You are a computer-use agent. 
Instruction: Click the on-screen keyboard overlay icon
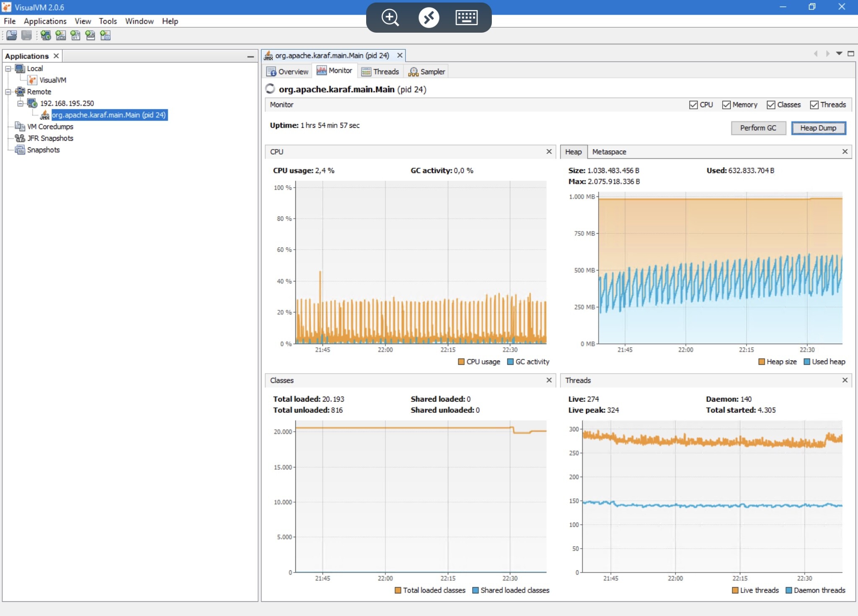point(466,18)
